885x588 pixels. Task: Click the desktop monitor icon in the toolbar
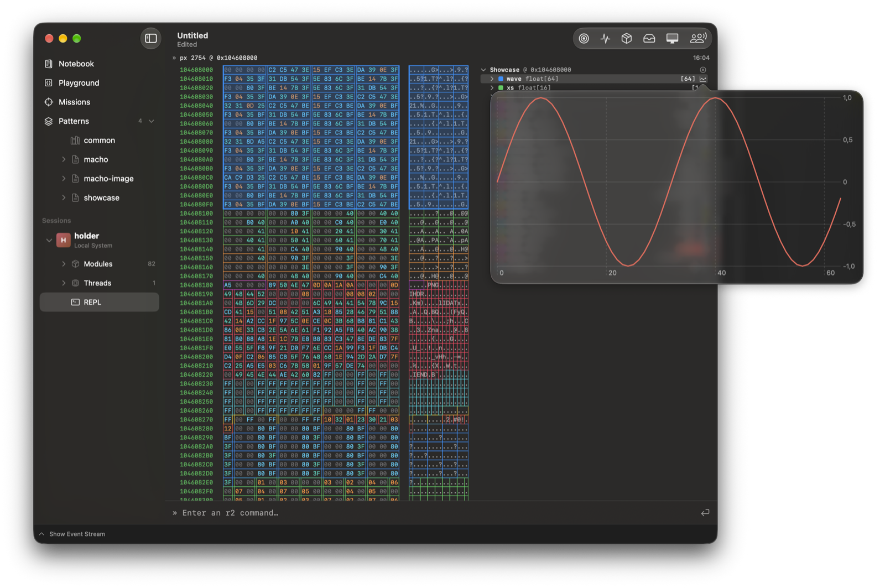click(672, 38)
